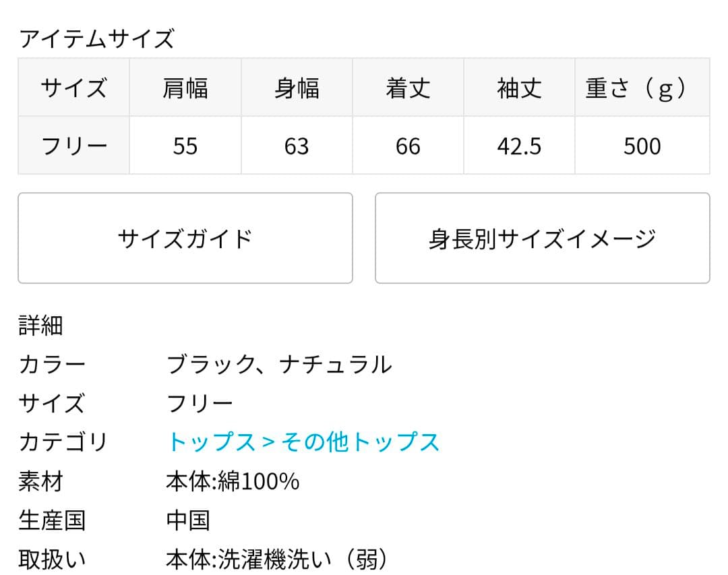Click the 重さ（ｇ）column header
The width and height of the screenshot is (728, 575).
[640, 88]
